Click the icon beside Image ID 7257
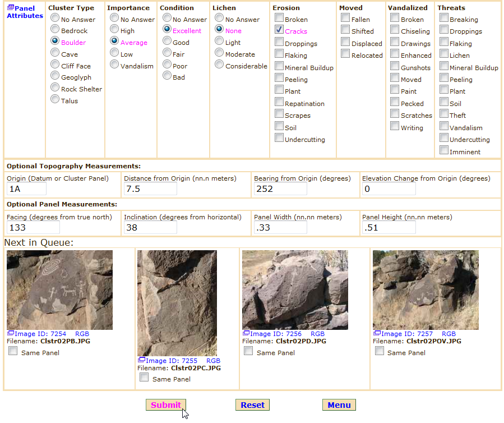This screenshot has height=423, width=504. click(377, 334)
